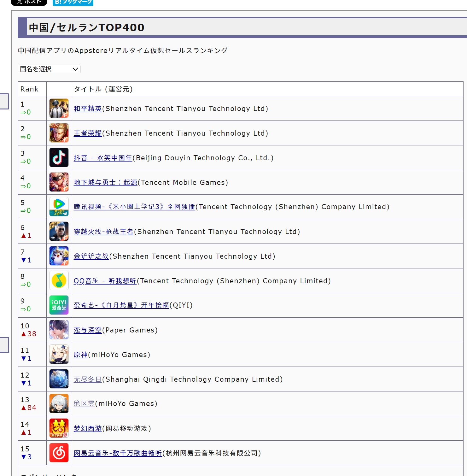Click the B! ブックマーク button
The image size is (467, 476).
coord(73,2)
